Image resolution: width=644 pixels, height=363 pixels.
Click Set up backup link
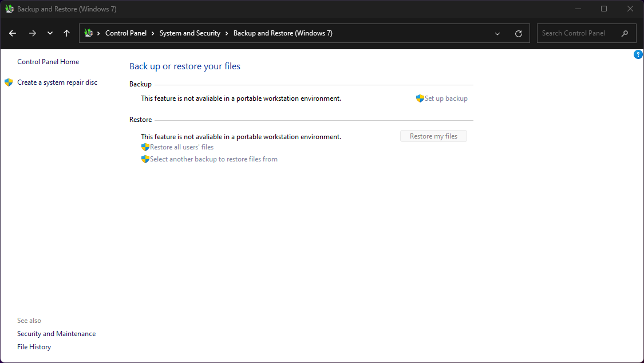pyautogui.click(x=446, y=98)
